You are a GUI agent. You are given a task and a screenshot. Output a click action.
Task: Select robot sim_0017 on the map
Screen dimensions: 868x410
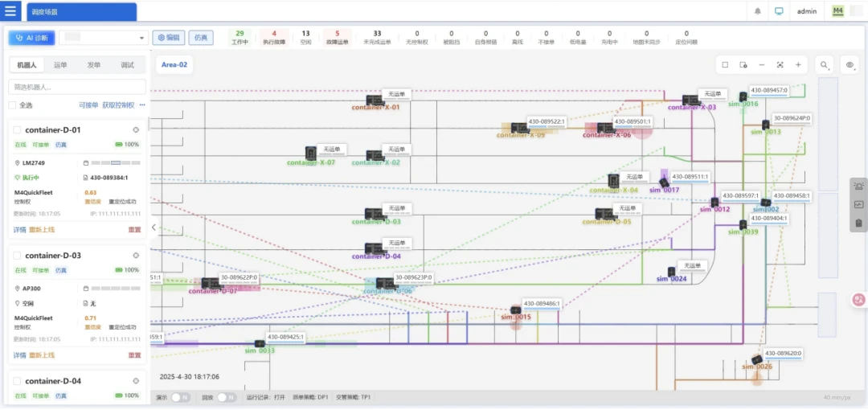click(664, 182)
